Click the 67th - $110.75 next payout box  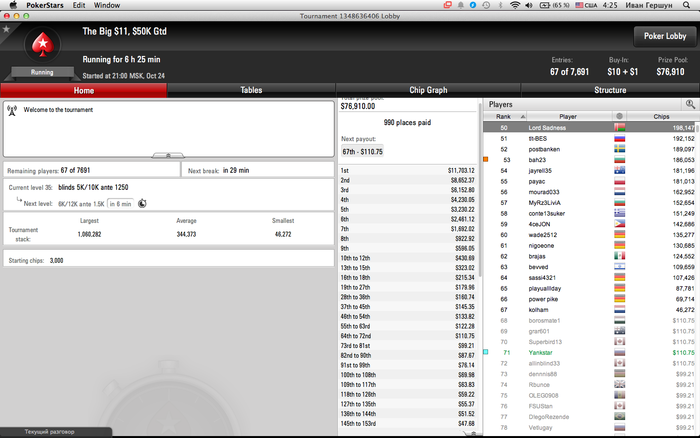click(x=362, y=151)
